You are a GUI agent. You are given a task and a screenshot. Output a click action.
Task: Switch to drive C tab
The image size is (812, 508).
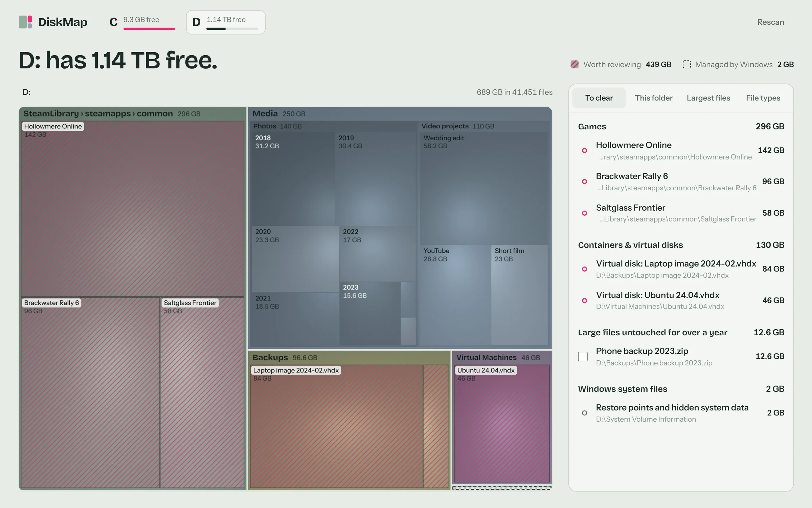[x=142, y=22]
